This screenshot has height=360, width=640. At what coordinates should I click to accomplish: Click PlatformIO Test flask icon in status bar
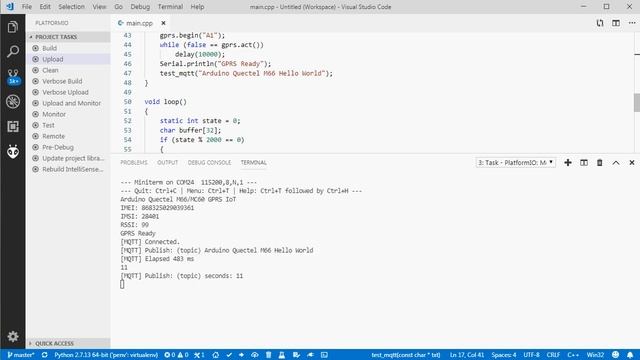point(282,355)
